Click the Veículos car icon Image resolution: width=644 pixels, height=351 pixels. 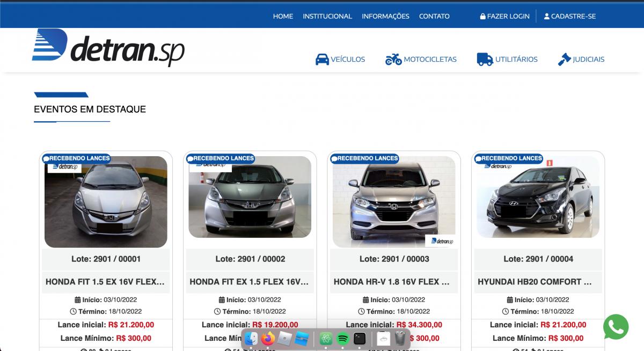point(322,60)
